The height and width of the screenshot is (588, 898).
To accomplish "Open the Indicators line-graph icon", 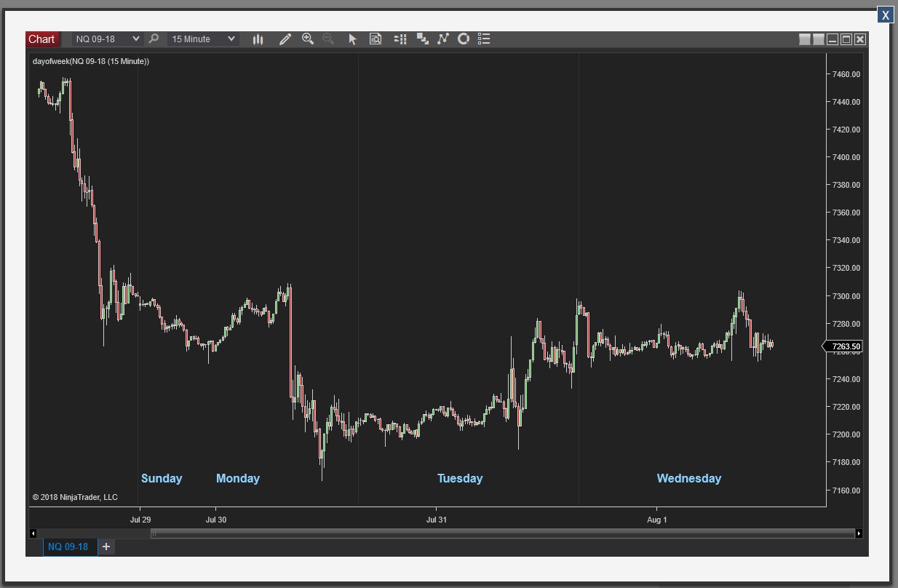I will (442, 39).
